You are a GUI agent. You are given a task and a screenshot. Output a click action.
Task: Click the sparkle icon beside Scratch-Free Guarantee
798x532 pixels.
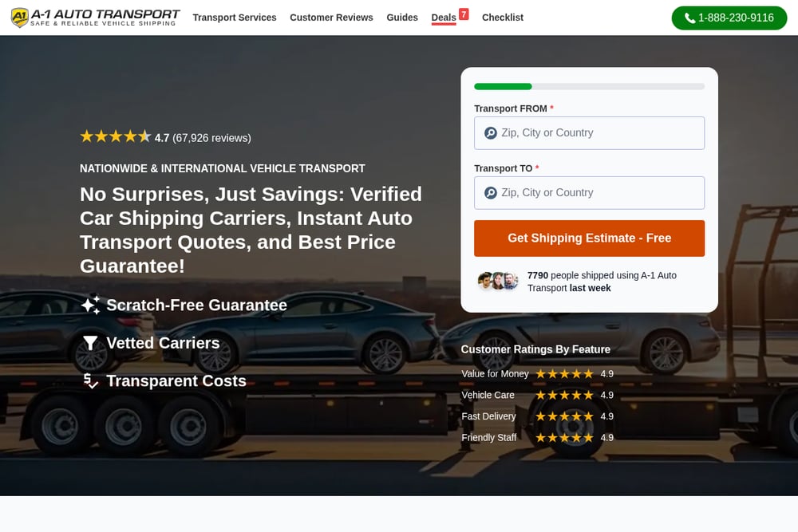coord(91,305)
